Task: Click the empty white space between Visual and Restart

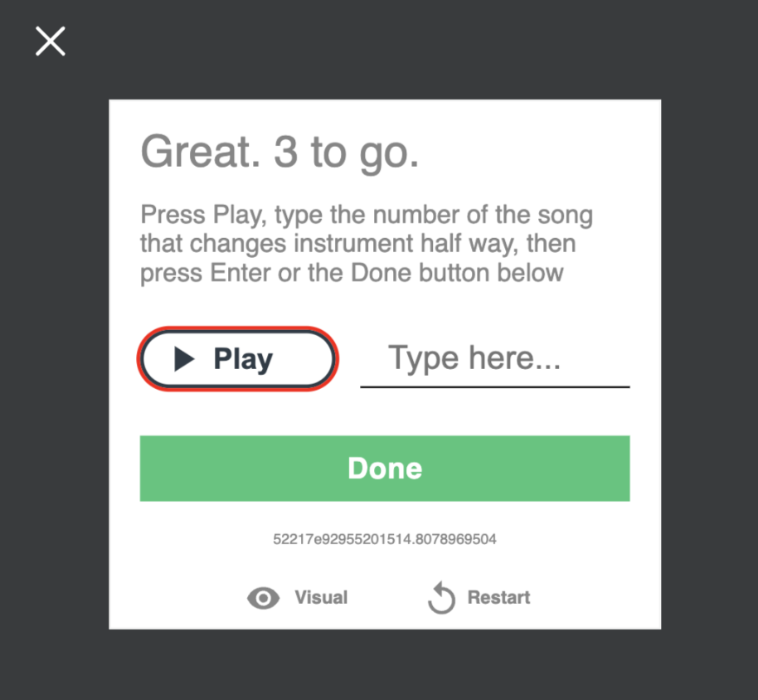Action: pyautogui.click(x=387, y=597)
